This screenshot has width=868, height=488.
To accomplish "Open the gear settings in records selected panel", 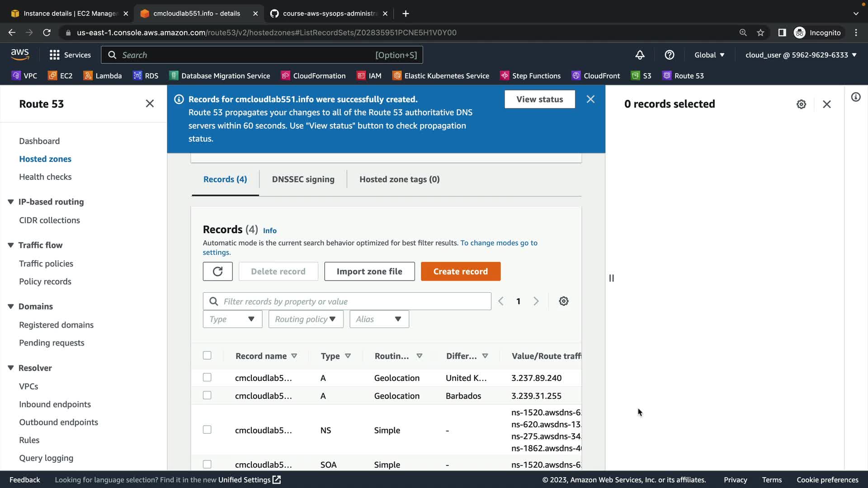I will click(801, 104).
